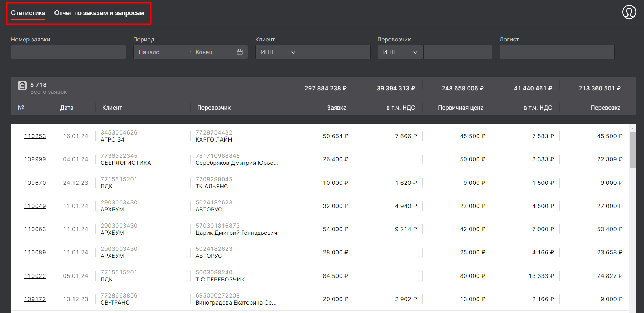Open order link 110089
Viewport: 644px width, 313px height.
pos(35,252)
